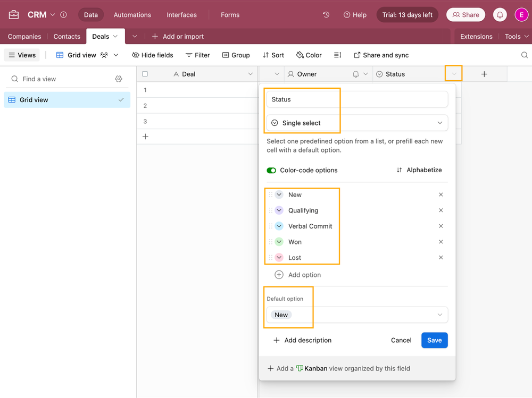Open the color swatch for the Won option
532x398 pixels.
[x=279, y=241]
